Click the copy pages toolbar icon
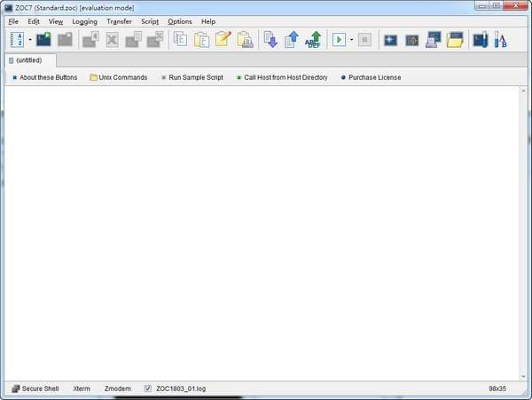Screen dimensions: 532x400 click(x=180, y=40)
